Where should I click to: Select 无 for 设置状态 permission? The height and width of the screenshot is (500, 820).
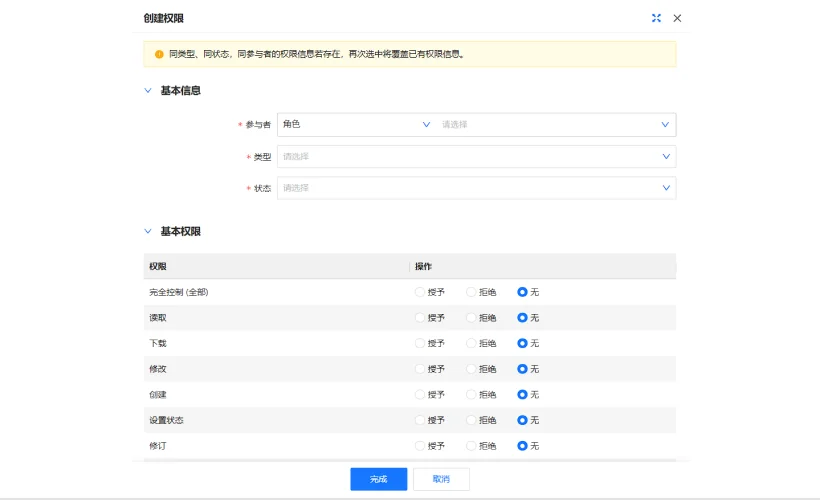pos(522,420)
